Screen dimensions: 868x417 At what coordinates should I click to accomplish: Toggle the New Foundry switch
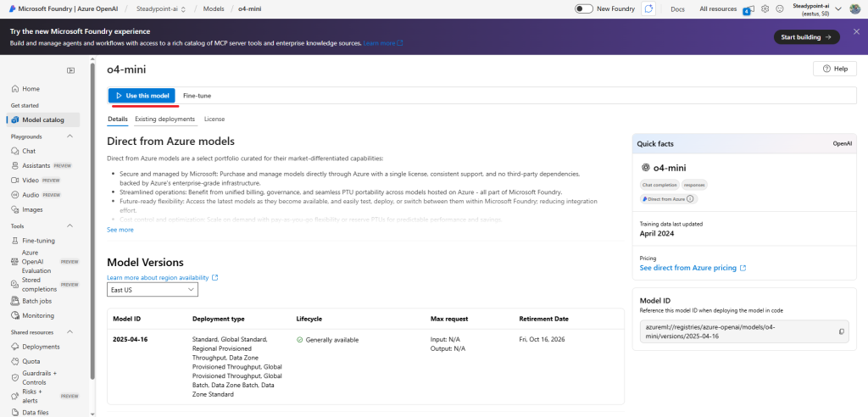tap(583, 8)
